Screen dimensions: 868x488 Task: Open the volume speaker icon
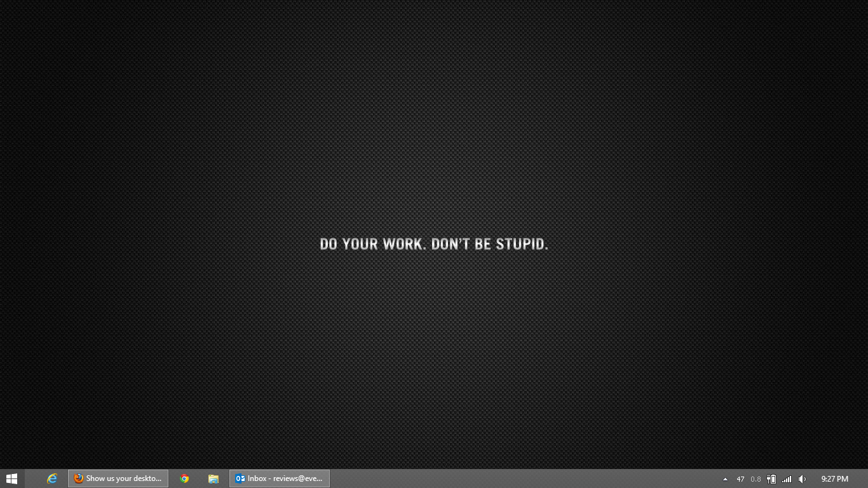coord(802,479)
